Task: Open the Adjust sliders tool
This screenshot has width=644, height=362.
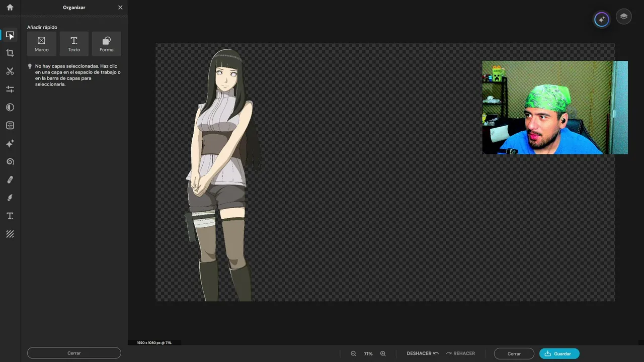Action: [10, 89]
